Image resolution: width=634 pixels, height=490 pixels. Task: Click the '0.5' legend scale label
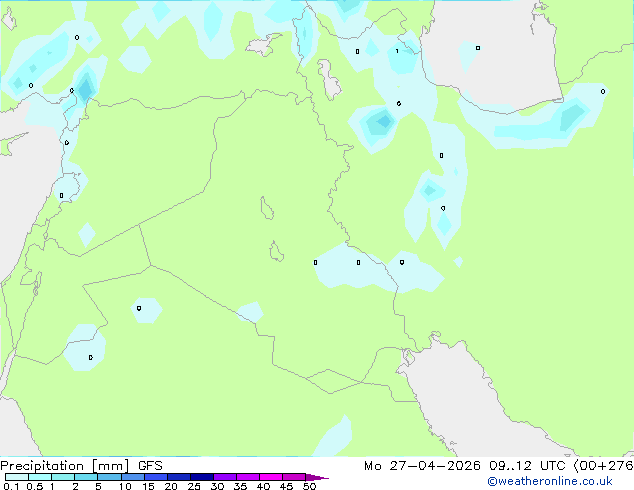(35, 486)
